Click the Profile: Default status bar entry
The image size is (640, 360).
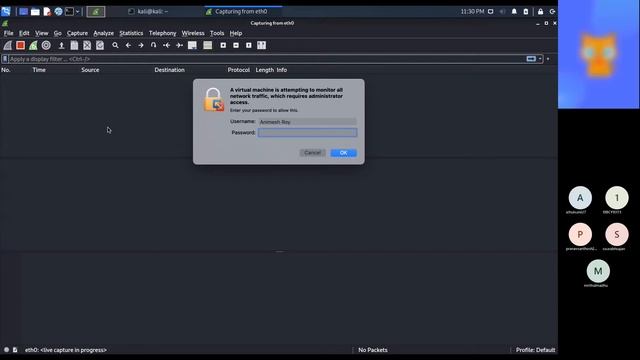(x=535, y=350)
